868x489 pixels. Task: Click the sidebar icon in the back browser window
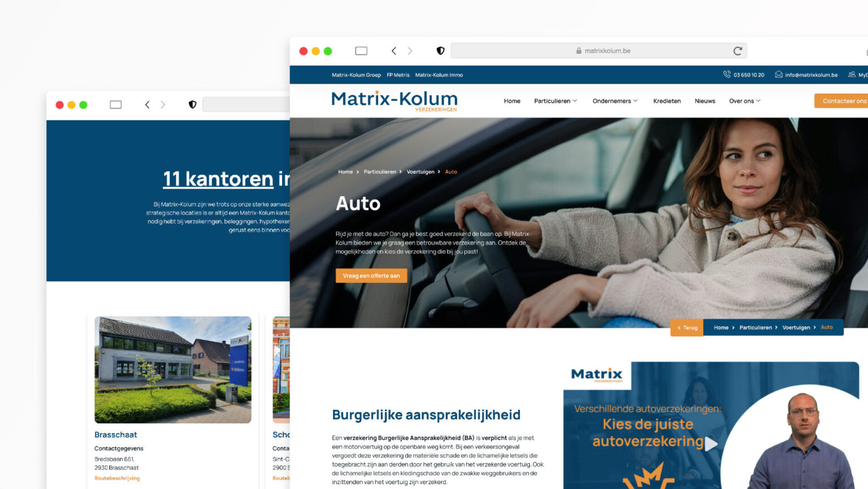[x=116, y=105]
